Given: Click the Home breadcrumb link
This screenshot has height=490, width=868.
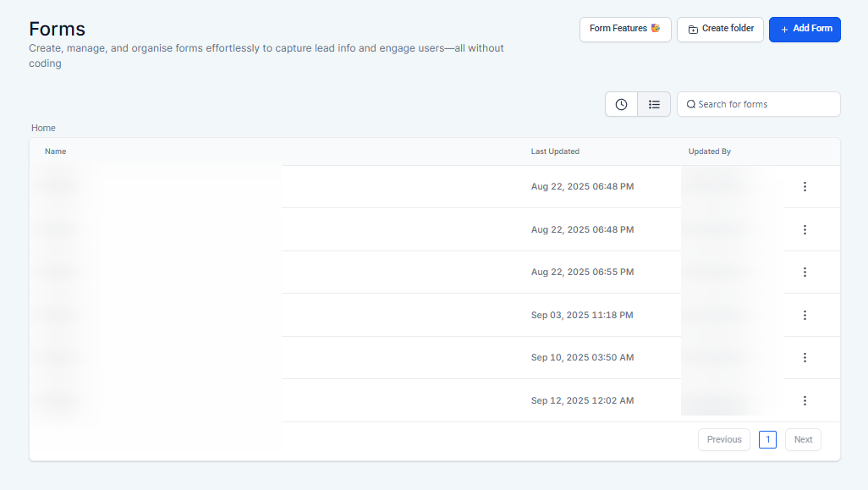Looking at the screenshot, I should pyautogui.click(x=43, y=128).
